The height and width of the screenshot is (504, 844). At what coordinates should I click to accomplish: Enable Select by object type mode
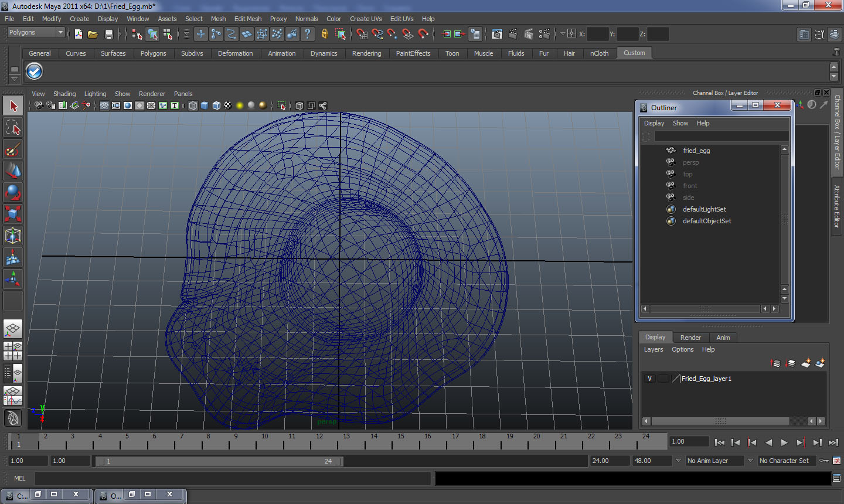pyautogui.click(x=152, y=34)
